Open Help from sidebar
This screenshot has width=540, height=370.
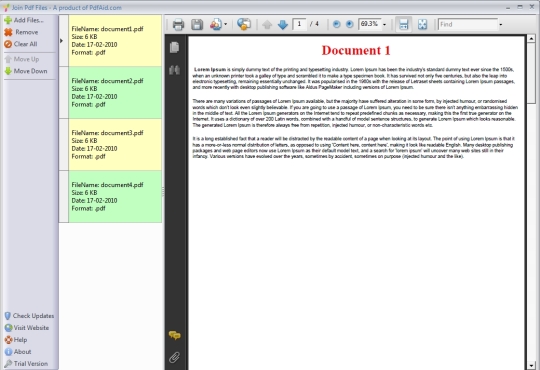tap(16, 340)
